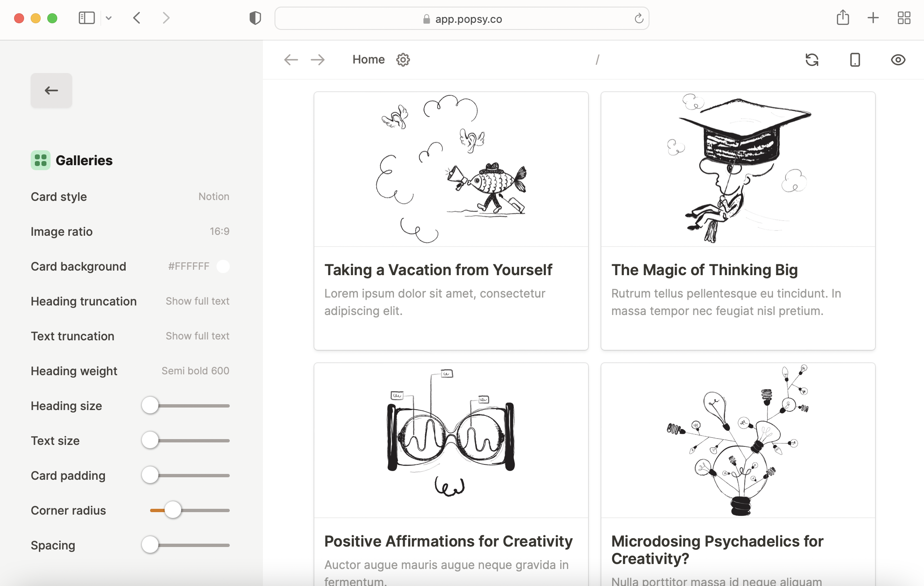Toggle the eye preview mode

tap(898, 60)
